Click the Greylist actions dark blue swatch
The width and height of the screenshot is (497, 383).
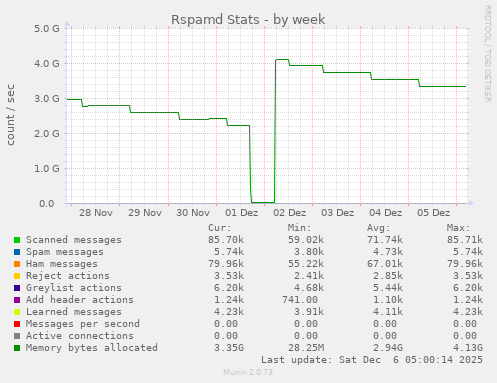coord(17,288)
